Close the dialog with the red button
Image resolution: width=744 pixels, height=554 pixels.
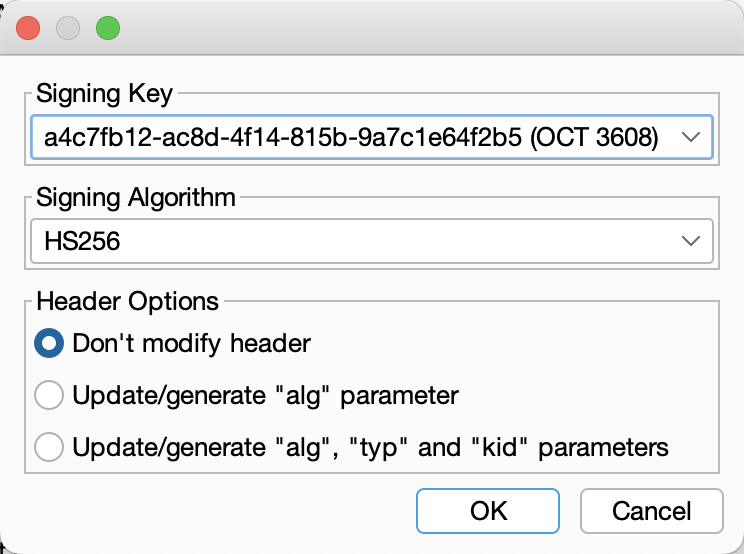tap(28, 28)
